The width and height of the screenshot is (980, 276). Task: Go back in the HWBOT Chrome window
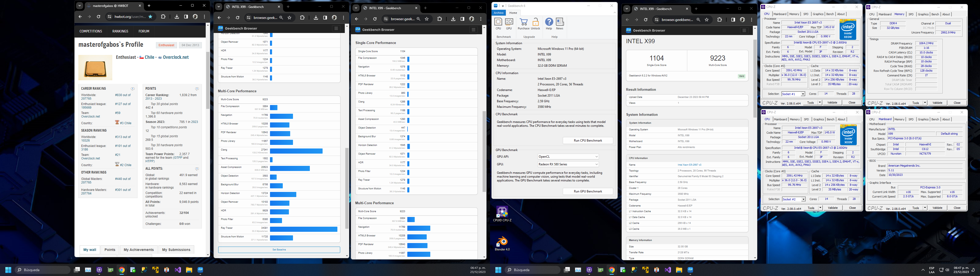80,17
